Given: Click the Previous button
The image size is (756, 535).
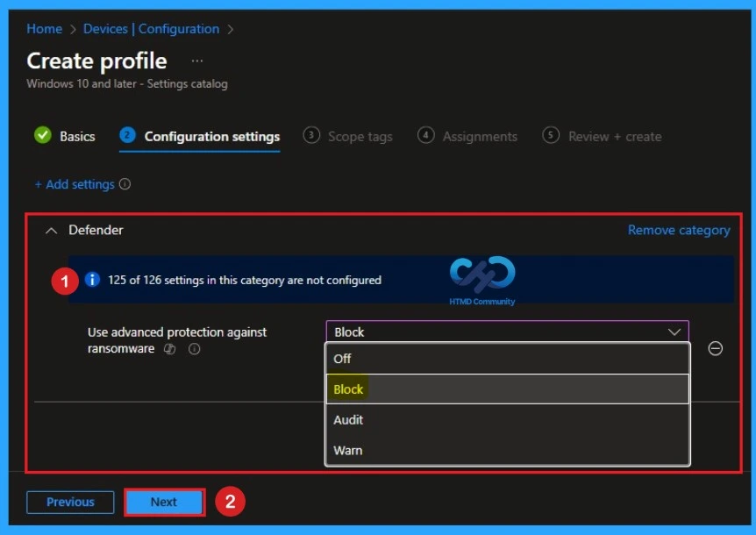Looking at the screenshot, I should click(x=70, y=502).
